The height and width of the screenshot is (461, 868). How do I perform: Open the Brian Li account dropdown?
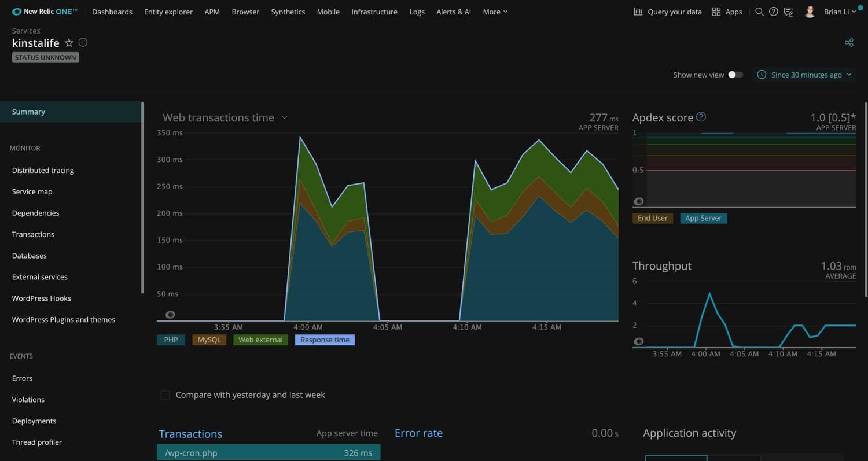pos(840,12)
